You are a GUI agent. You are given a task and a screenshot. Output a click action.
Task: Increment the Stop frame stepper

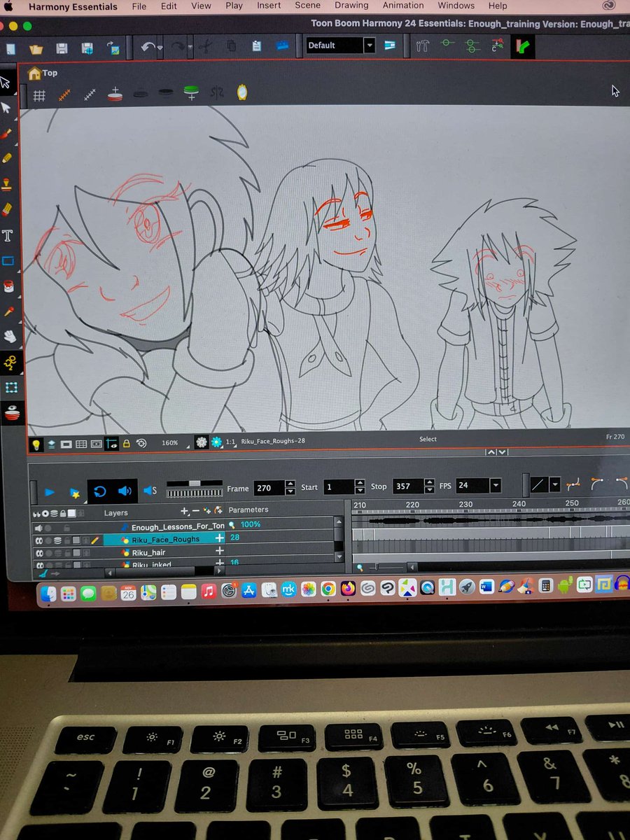tap(429, 482)
